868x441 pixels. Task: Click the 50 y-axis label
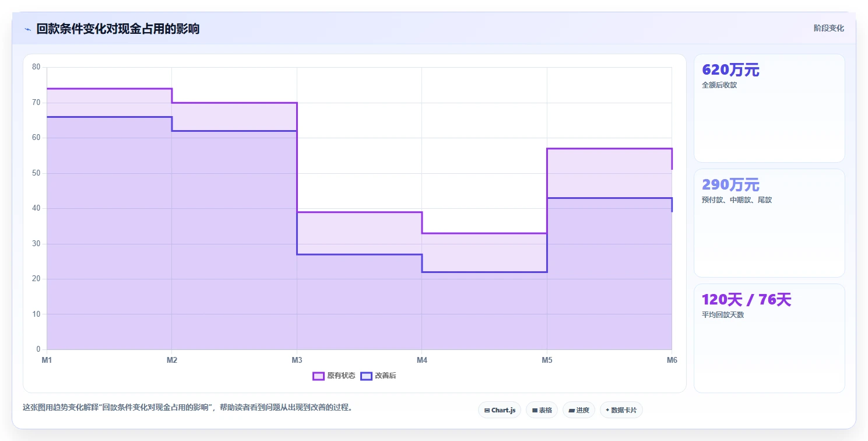pyautogui.click(x=36, y=173)
